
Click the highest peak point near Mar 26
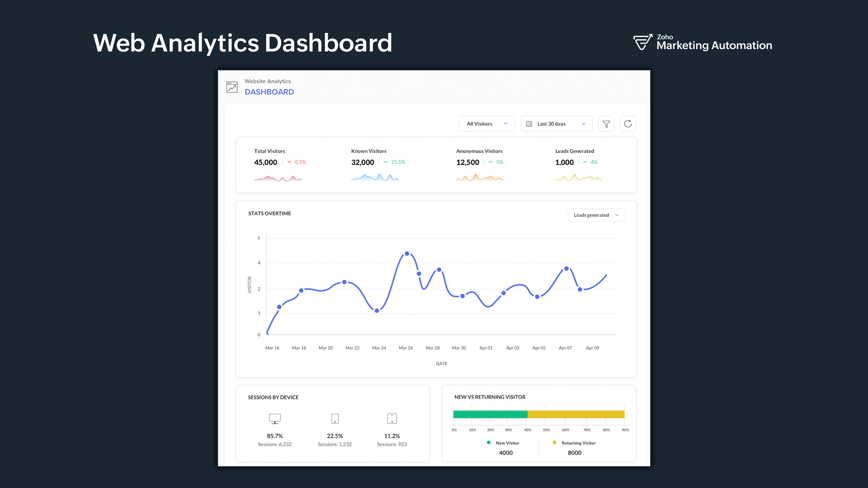click(407, 254)
